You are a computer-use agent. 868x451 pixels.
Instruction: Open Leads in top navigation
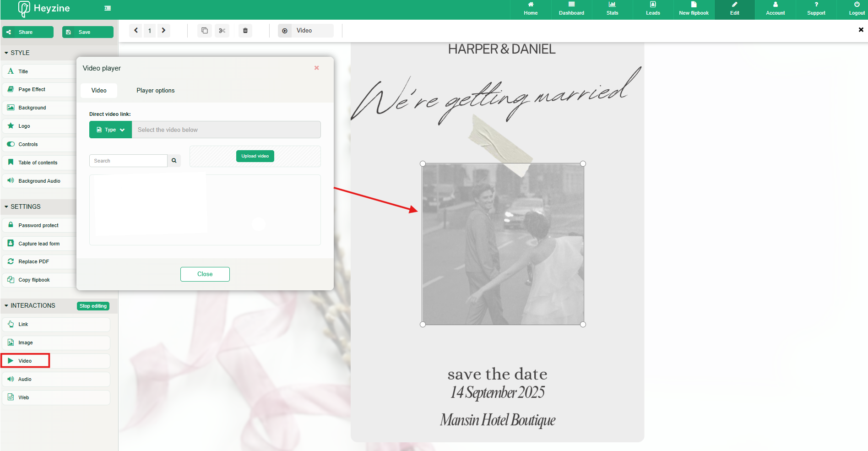pyautogui.click(x=653, y=9)
